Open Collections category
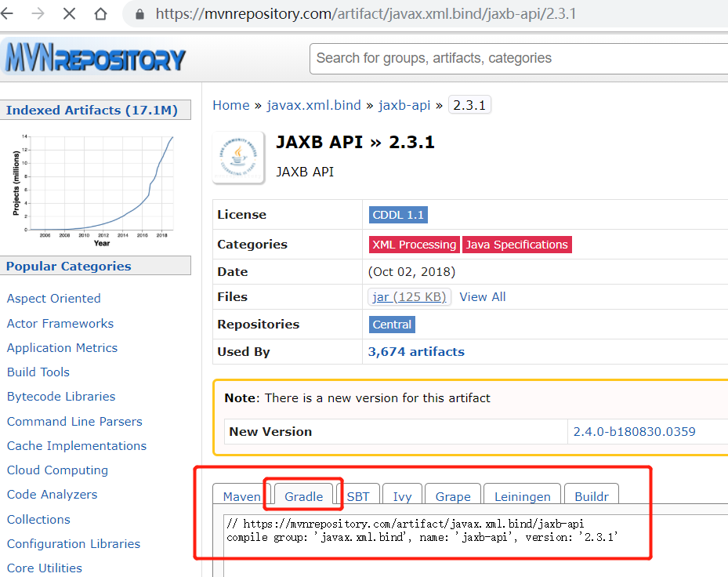 pos(38,520)
